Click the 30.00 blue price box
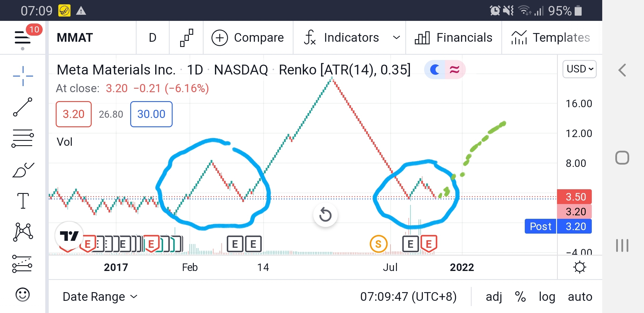The image size is (644, 313). (x=151, y=114)
